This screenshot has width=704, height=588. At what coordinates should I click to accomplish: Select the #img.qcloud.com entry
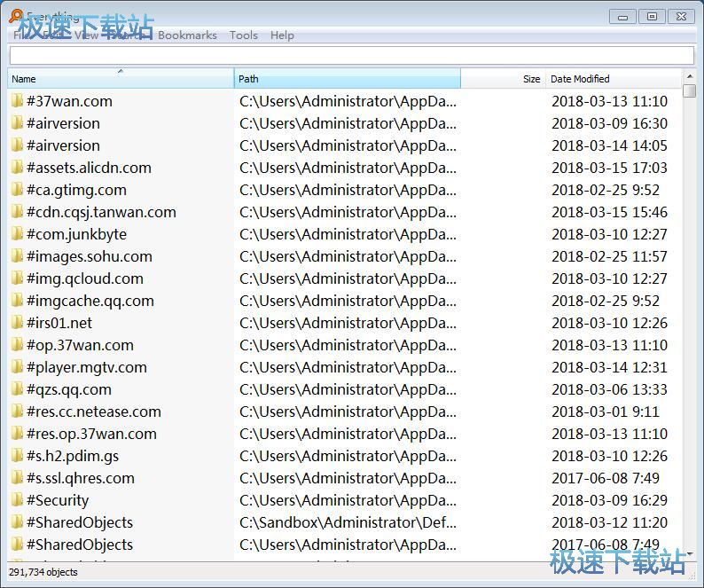point(85,278)
